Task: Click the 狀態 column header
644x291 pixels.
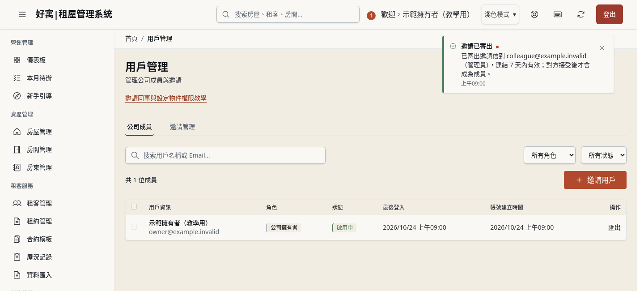Action: [x=338, y=207]
